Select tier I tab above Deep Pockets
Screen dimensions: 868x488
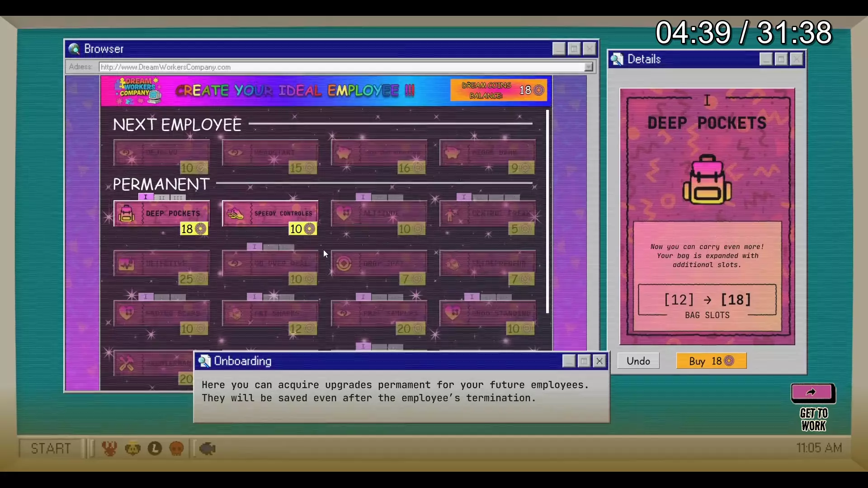click(x=146, y=197)
